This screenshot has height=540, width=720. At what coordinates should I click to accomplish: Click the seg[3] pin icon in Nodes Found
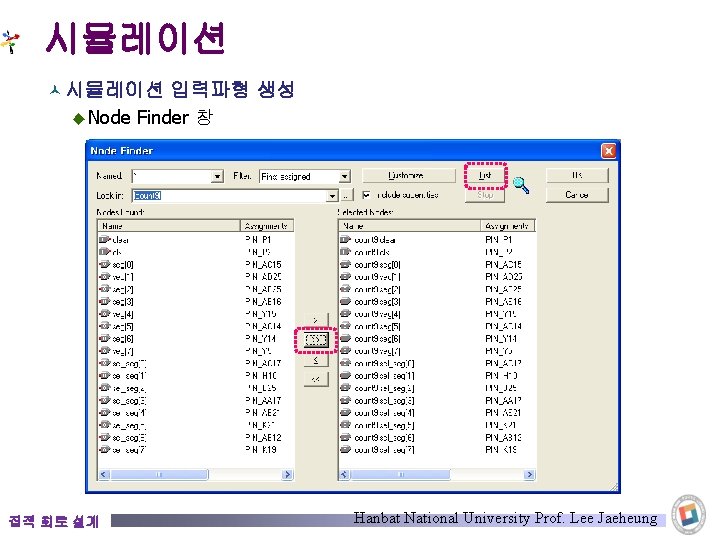coord(105,301)
